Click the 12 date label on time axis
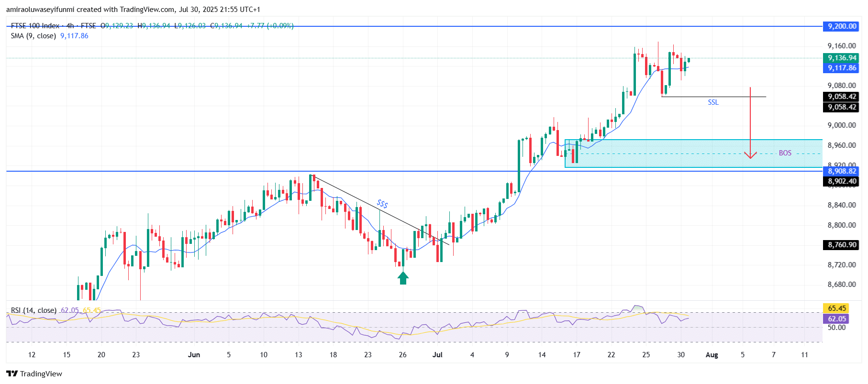Viewport: 868px width, 384px height. [x=32, y=355]
